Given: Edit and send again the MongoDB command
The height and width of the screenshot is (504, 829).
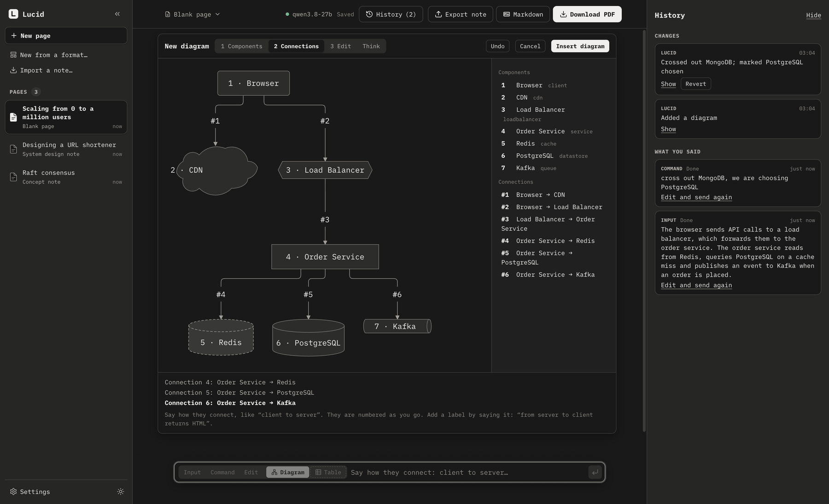Looking at the screenshot, I should click(696, 197).
